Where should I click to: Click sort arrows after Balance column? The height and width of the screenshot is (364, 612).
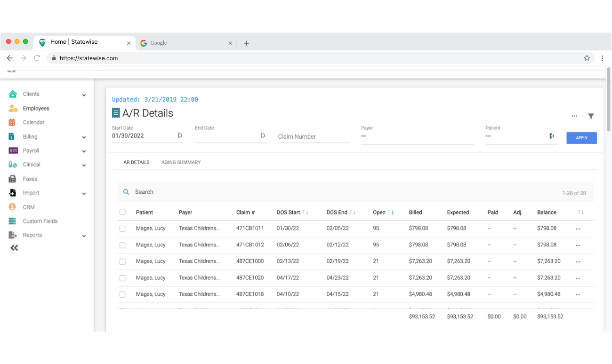pyautogui.click(x=581, y=213)
